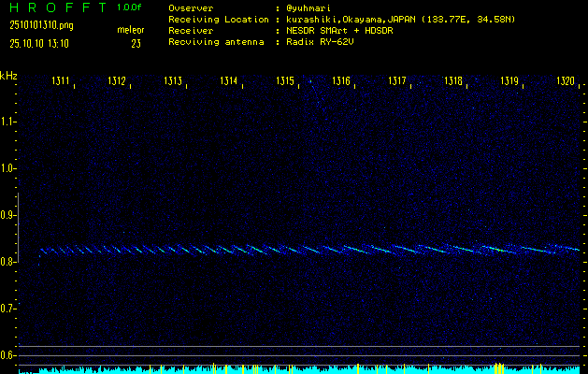Click the 1.1 kHz axis label
Viewport: 588px width, 374px height.
tap(9, 122)
